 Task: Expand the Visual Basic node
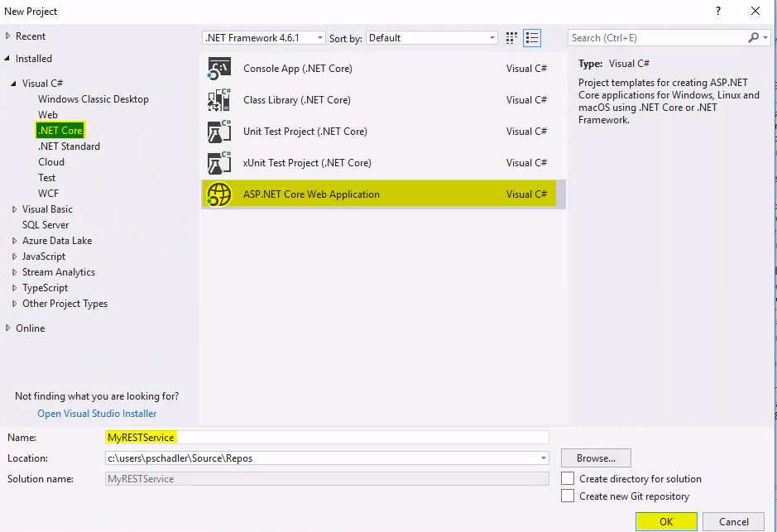[14, 209]
